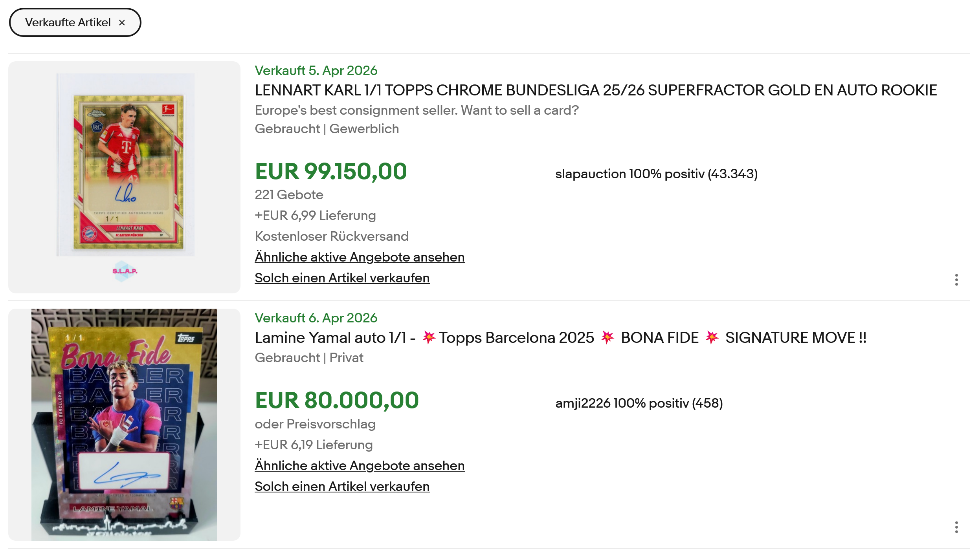The height and width of the screenshot is (549, 980).
Task: Open the LENNART KARL 1/1 TOPPS CHROME title
Action: (x=596, y=90)
